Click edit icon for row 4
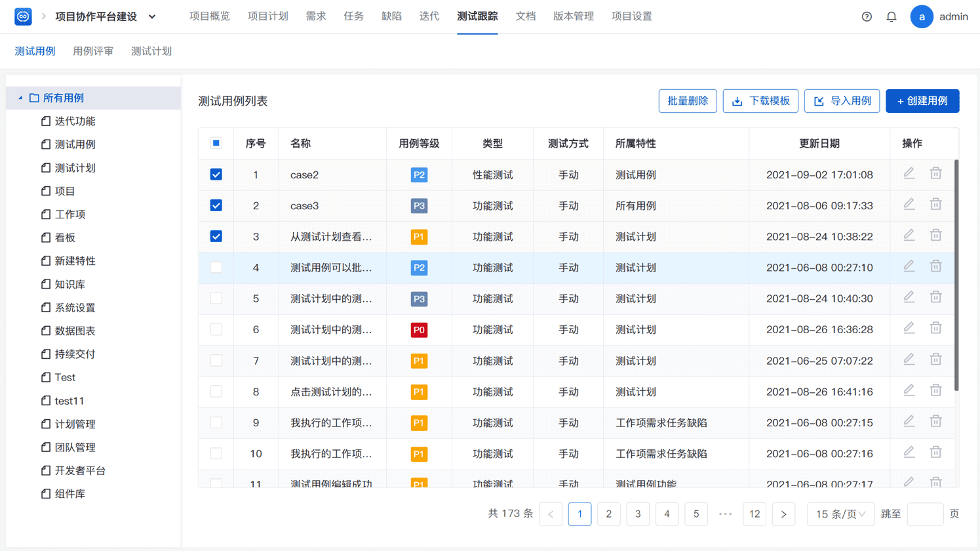 909,266
